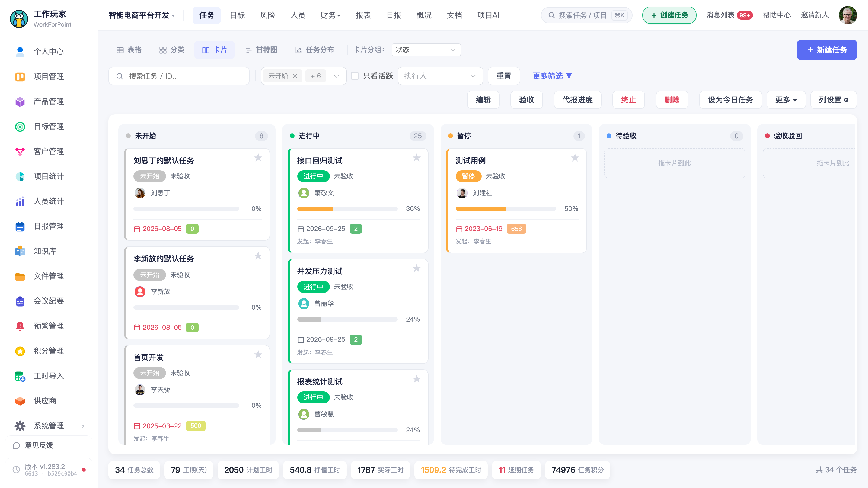Switch to 任务分布 view
Screen dimensions: 868x488
314,50
